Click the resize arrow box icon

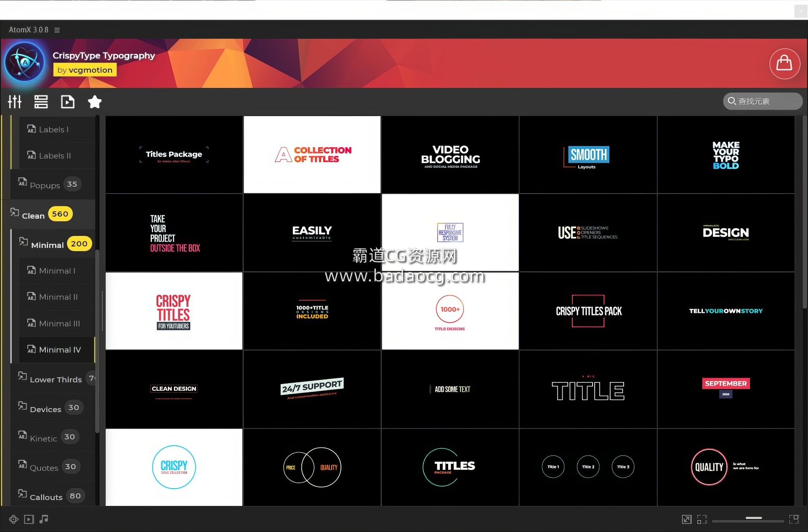tap(686, 519)
